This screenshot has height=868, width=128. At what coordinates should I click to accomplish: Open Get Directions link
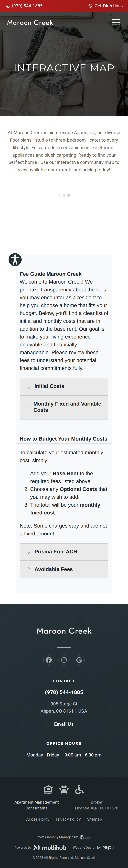click(105, 6)
